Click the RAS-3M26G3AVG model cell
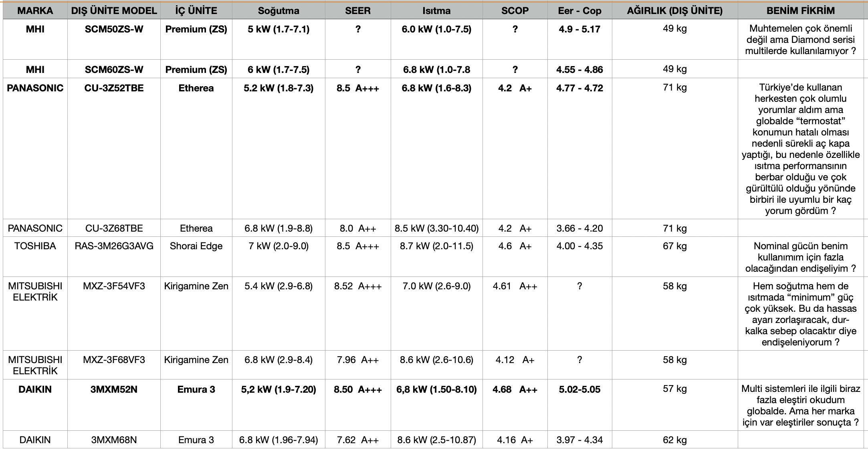Screen dimensions: 868x452 click(x=114, y=246)
